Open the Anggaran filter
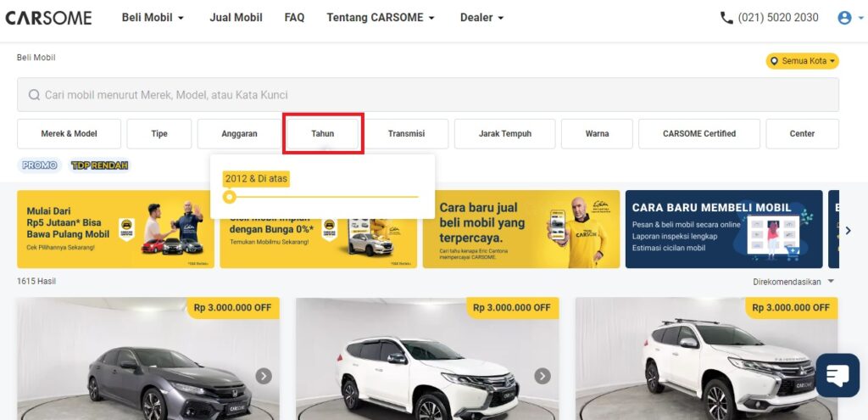Screen dimensions: 868x420 pyautogui.click(x=239, y=133)
